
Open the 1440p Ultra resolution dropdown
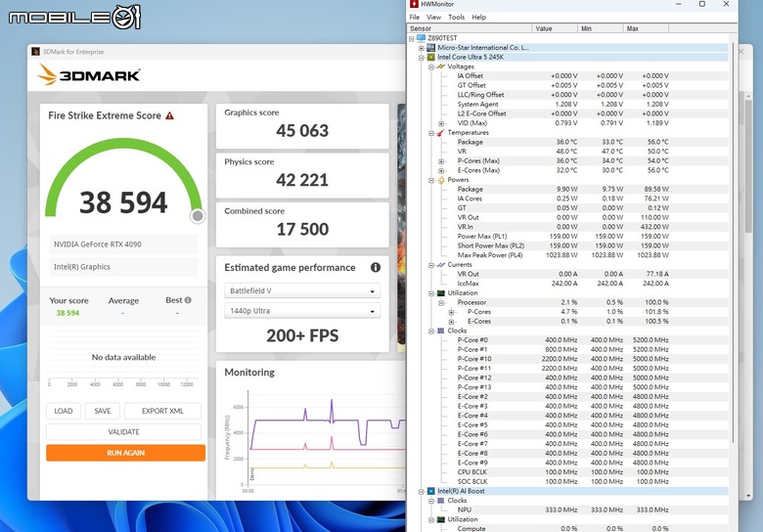[x=302, y=311]
